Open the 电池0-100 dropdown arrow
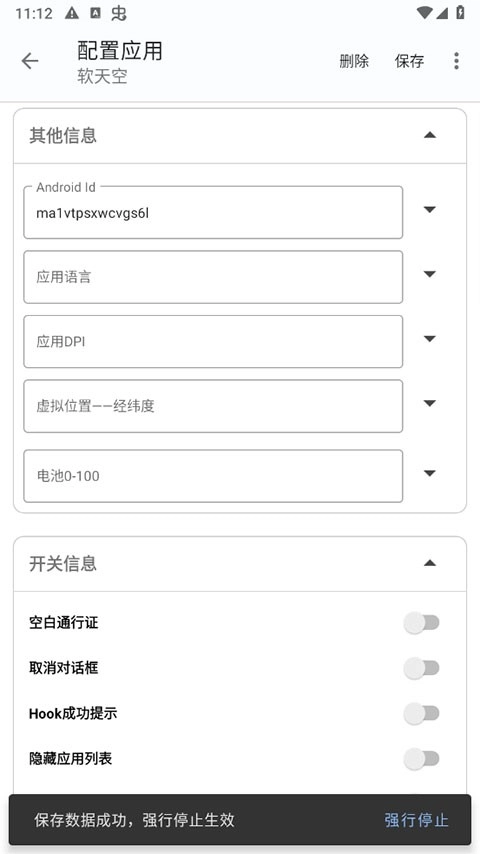480x854 pixels. (430, 473)
